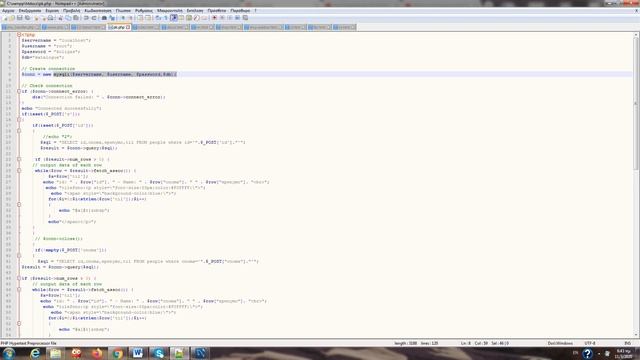Start macro recording with red dot
This screenshot has width=640, height=360.
[214, 18]
